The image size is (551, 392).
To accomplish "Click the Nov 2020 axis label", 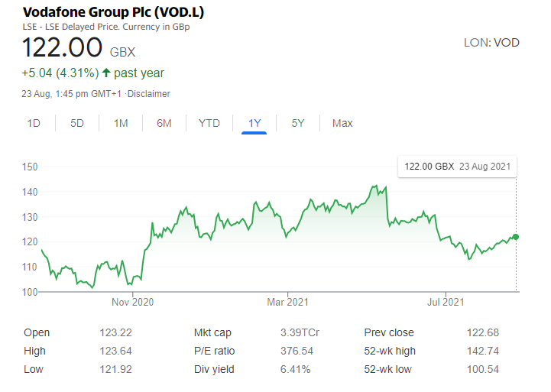I will tap(132, 302).
